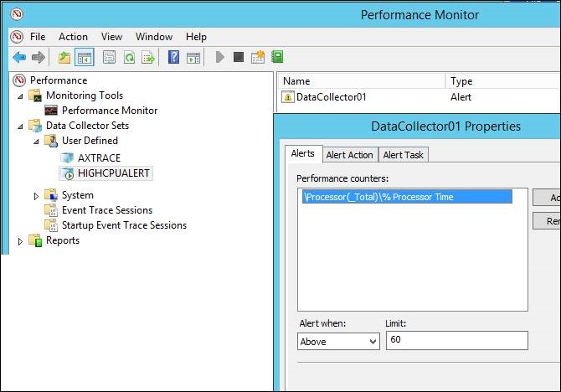Click the Export List toolbar icon

pos(148,57)
